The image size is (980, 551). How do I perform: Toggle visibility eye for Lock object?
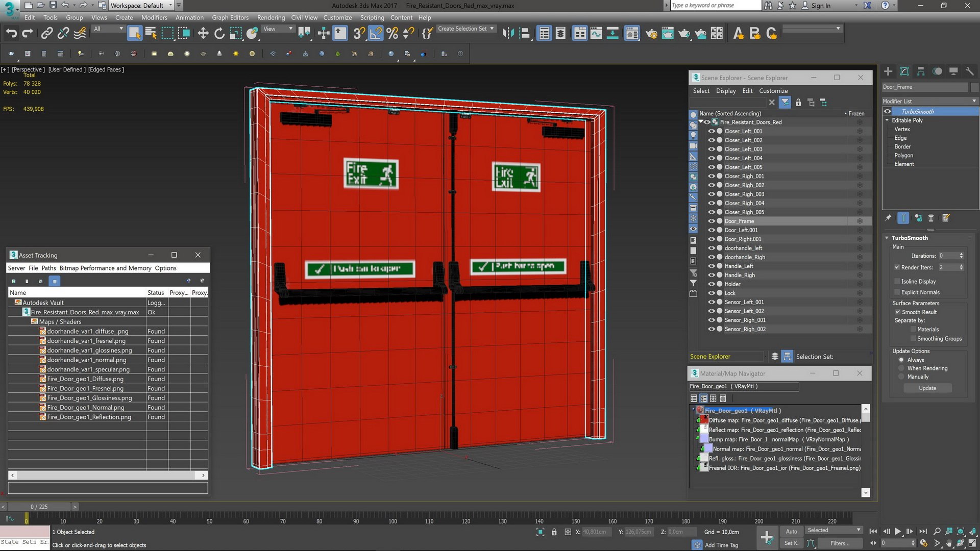(711, 293)
